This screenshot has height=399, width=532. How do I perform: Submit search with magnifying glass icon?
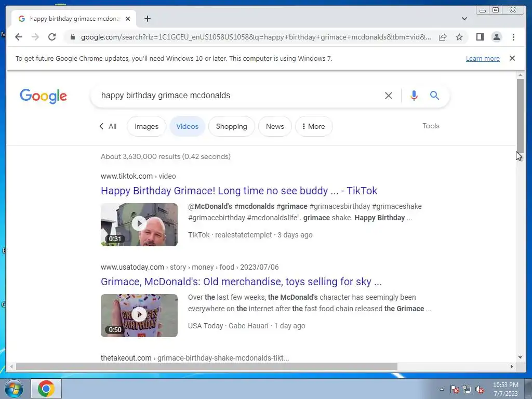click(434, 96)
